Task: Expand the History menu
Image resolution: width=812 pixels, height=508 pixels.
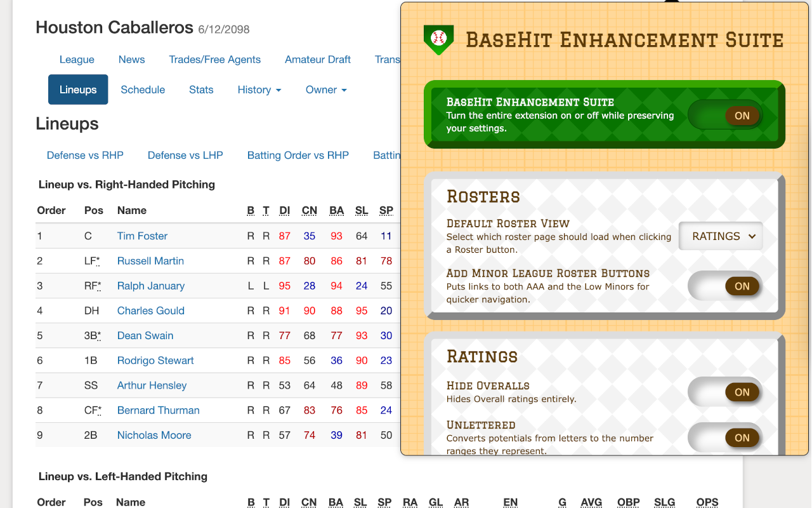Action: 259,90
